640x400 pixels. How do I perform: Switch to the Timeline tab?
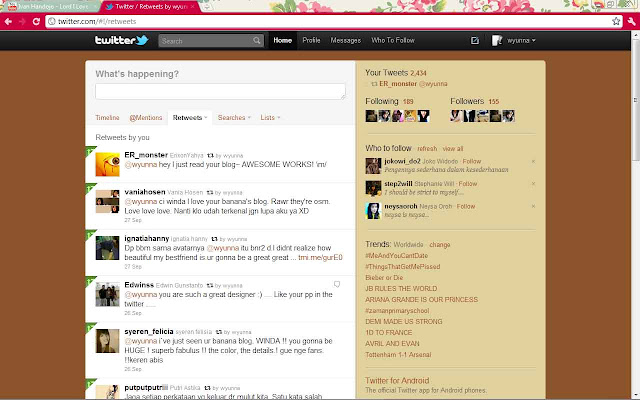[107, 118]
